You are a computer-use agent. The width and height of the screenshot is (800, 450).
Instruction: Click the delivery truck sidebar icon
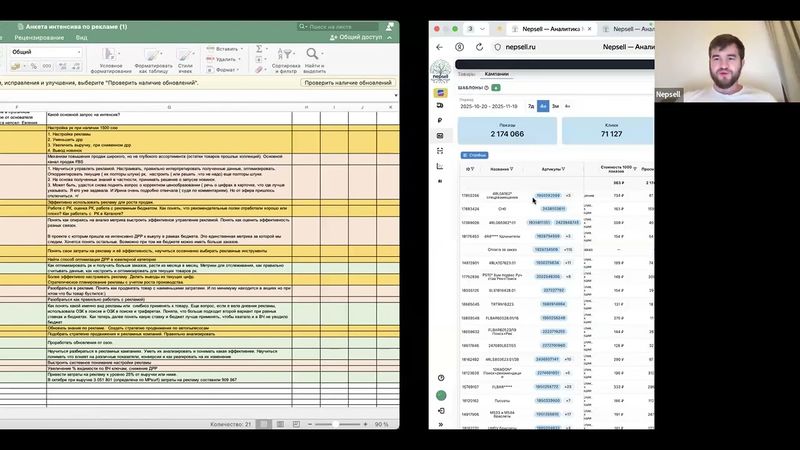tap(441, 105)
